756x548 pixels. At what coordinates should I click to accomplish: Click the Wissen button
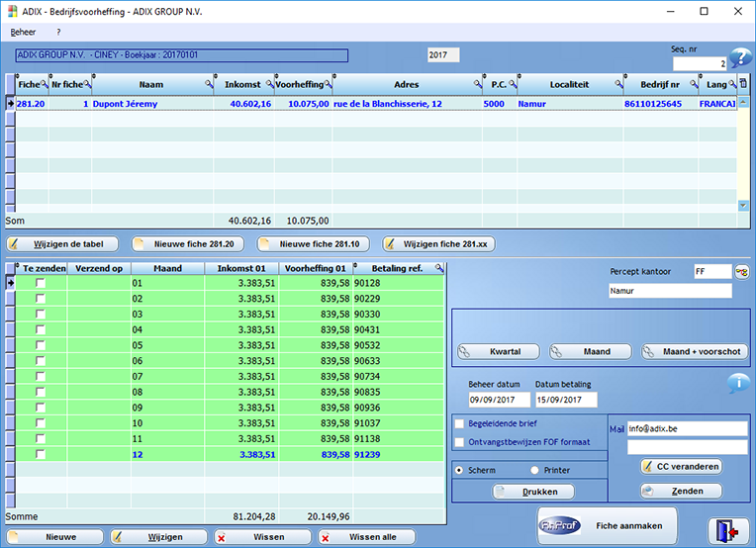click(x=263, y=537)
